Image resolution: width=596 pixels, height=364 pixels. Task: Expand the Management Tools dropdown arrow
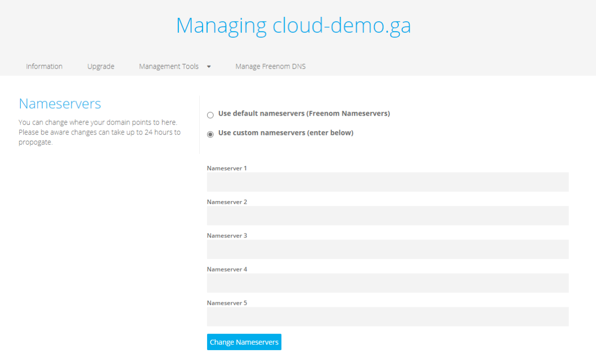209,67
